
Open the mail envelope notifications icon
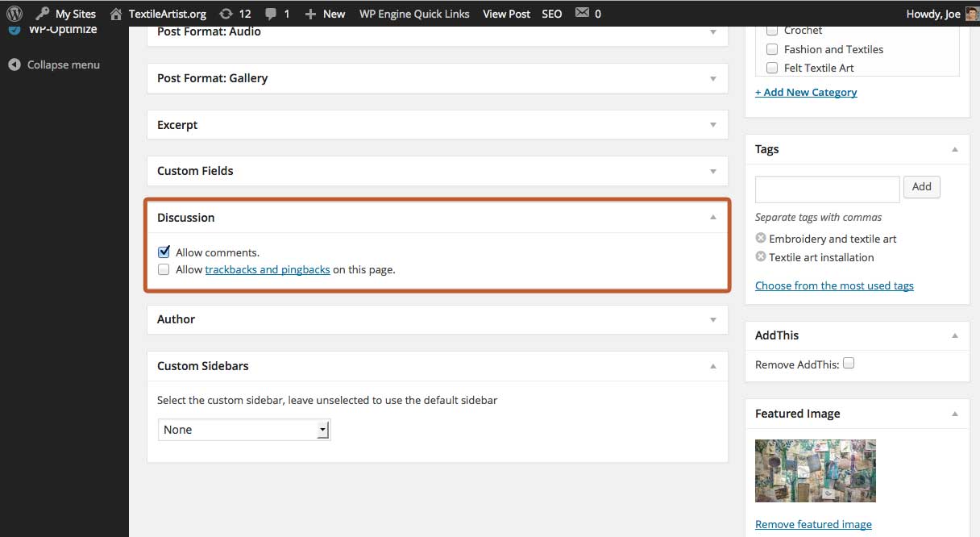click(x=588, y=14)
